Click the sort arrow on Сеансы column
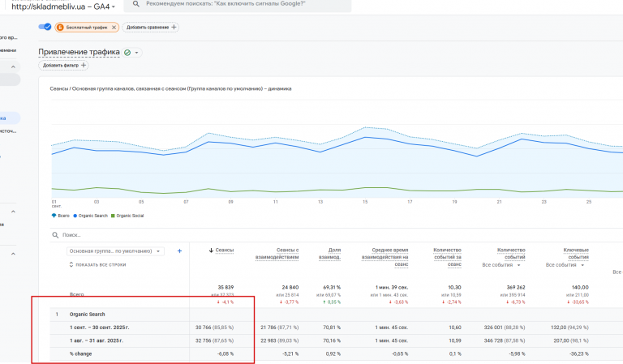 pos(211,250)
